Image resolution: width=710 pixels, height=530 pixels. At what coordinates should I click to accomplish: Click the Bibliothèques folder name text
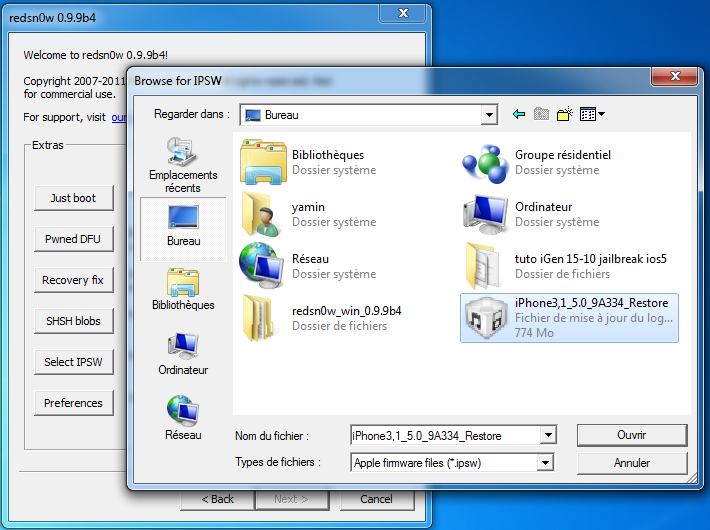[328, 155]
